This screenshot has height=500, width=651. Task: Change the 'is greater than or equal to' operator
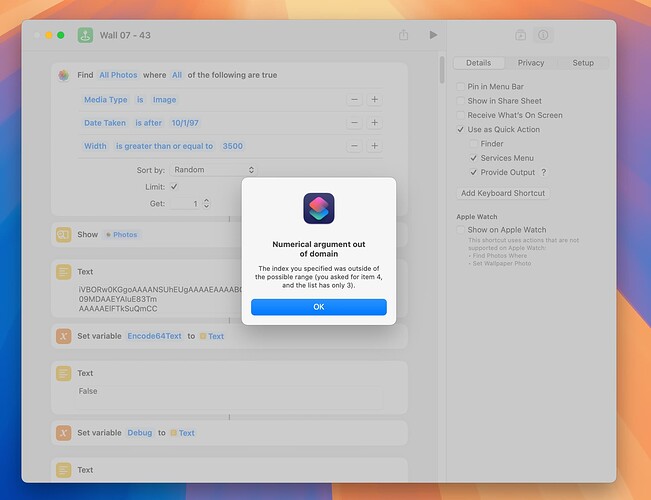pyautogui.click(x=164, y=146)
